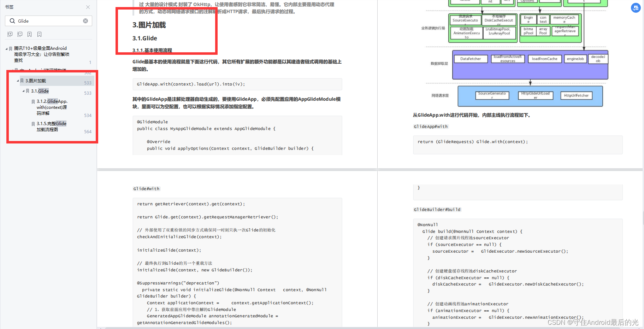The height and width of the screenshot is (329, 644).
Task: Click the Glide#with label
Action: (146, 189)
